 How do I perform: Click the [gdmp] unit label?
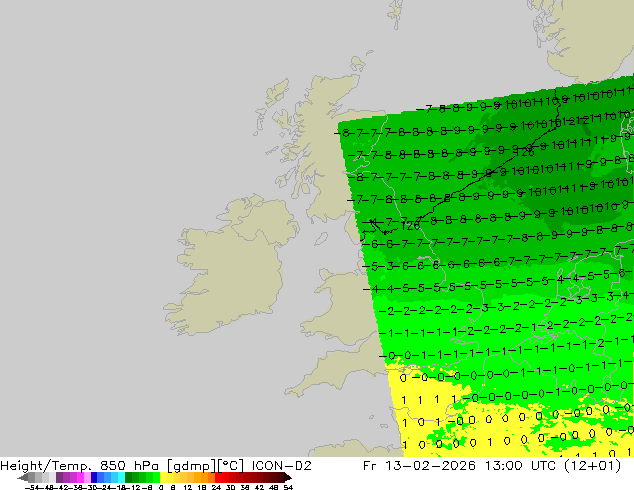(192, 466)
